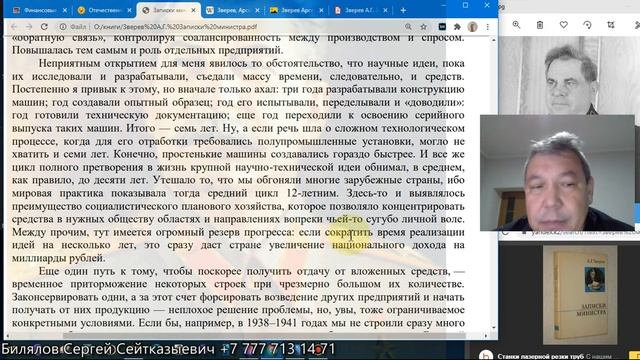Click the text «семь лет» in the document
The image size is (640, 360).
tap(197, 128)
